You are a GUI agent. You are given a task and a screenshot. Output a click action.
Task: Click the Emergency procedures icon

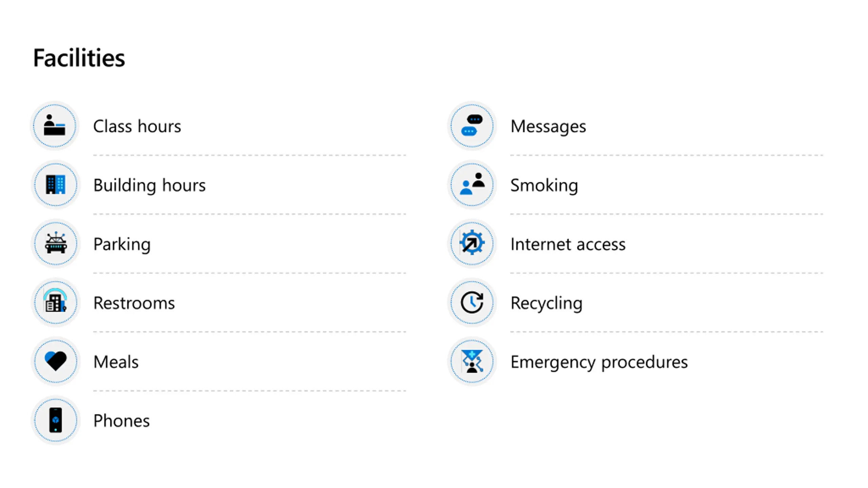pyautogui.click(x=472, y=361)
